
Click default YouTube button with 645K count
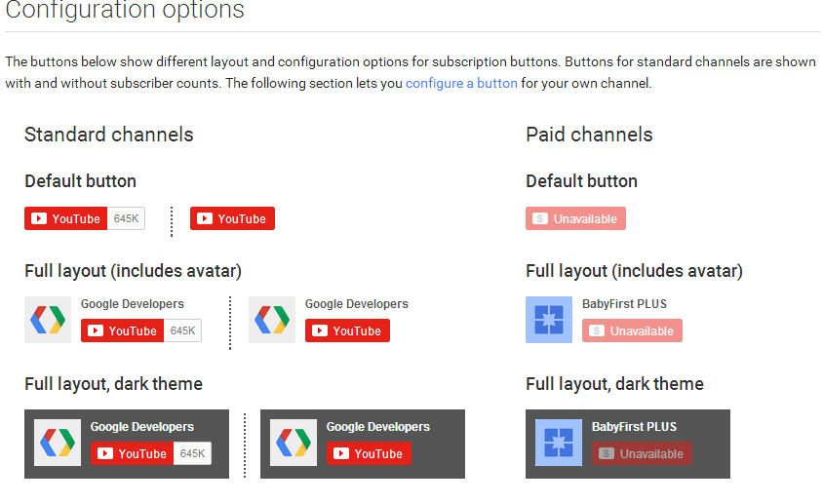click(65, 218)
